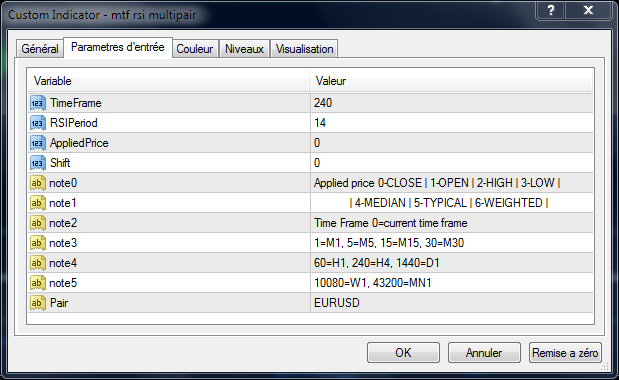The height and width of the screenshot is (380, 619).
Task: Click the note4 variable name
Action: 63,263
